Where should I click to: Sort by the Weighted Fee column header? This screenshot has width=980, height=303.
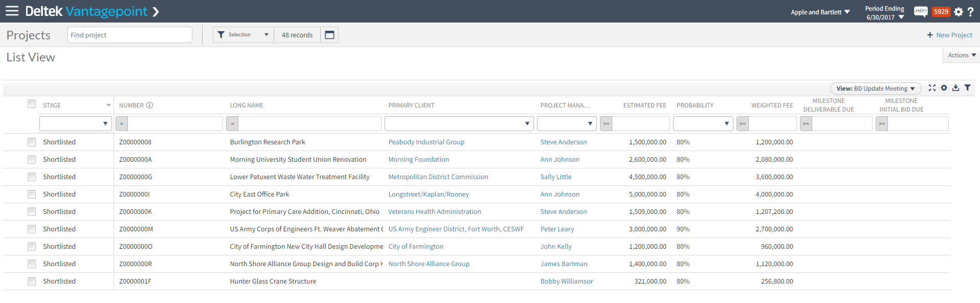point(772,105)
